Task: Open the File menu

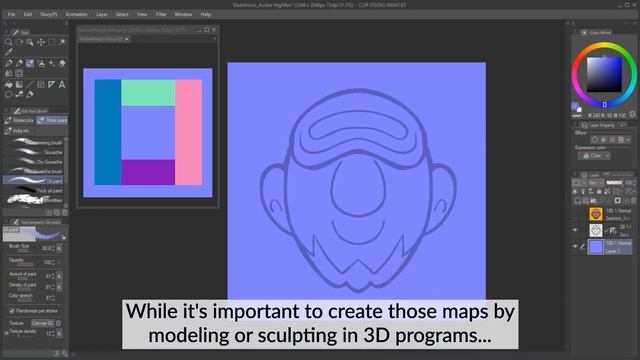Action: [11, 14]
